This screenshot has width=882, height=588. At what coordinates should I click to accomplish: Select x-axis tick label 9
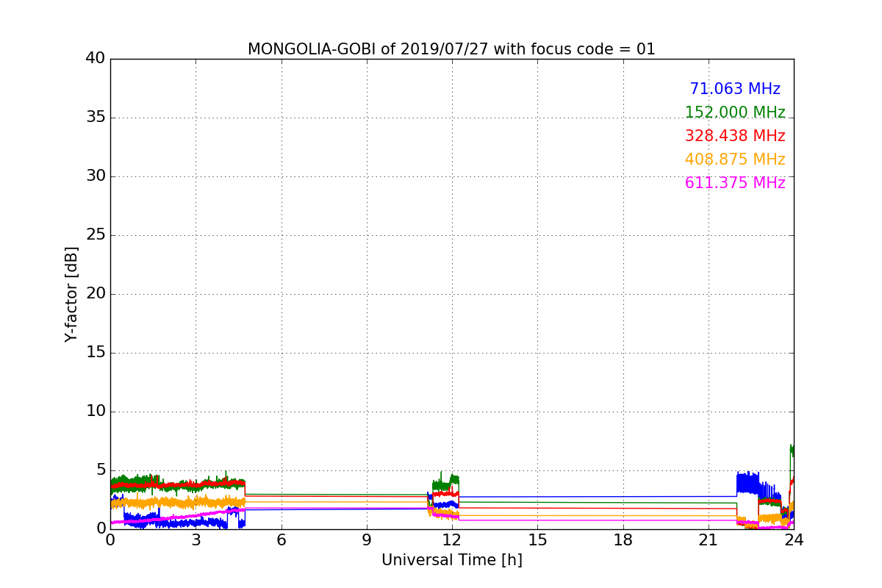[367, 540]
